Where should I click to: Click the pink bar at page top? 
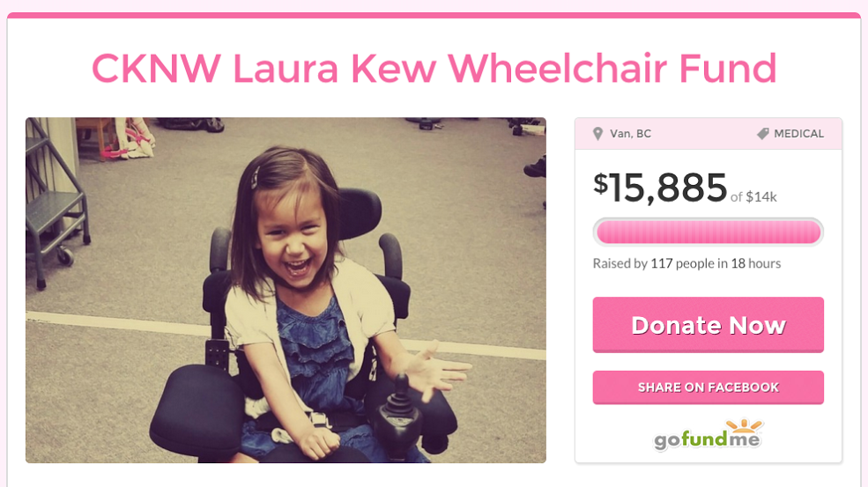click(x=434, y=16)
